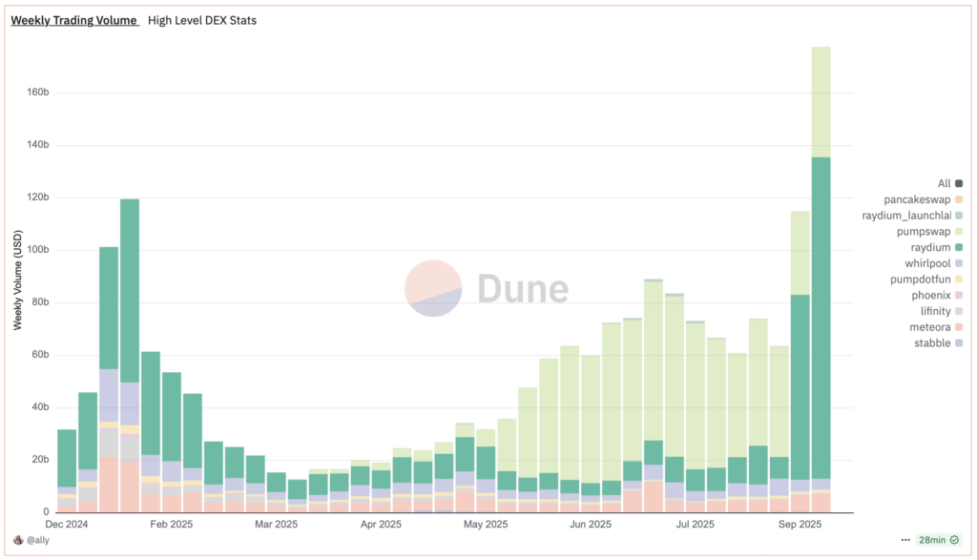Click the green swatch next to raydium
This screenshot has height=560, width=977.
coord(959,247)
